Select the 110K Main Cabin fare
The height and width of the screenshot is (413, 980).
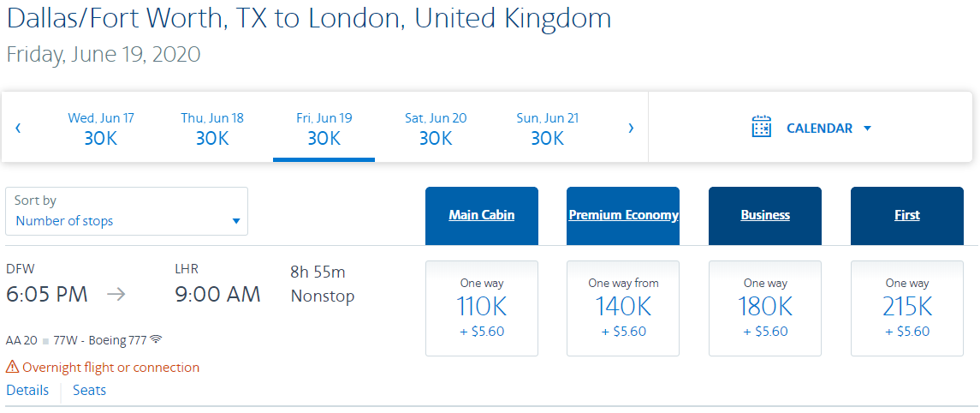(x=482, y=308)
